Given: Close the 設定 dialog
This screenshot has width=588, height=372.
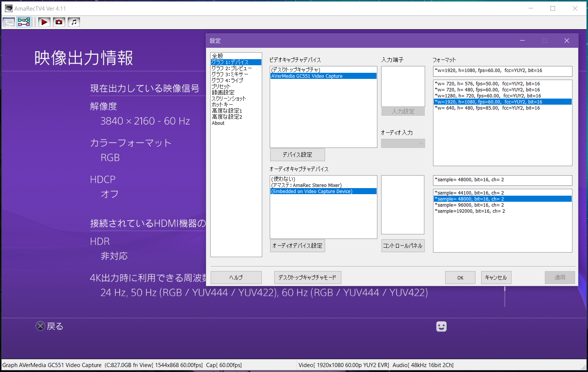Looking at the screenshot, I should click(x=567, y=41).
